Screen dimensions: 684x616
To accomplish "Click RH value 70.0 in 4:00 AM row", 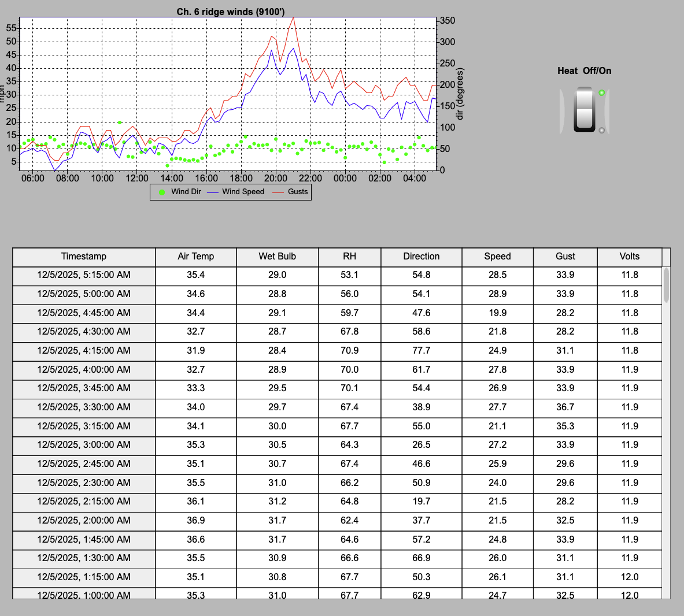I will click(349, 370).
